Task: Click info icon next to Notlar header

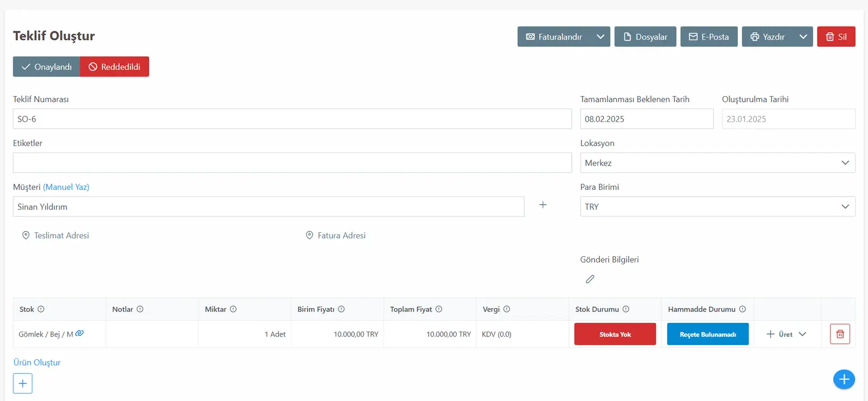Action: 140,309
